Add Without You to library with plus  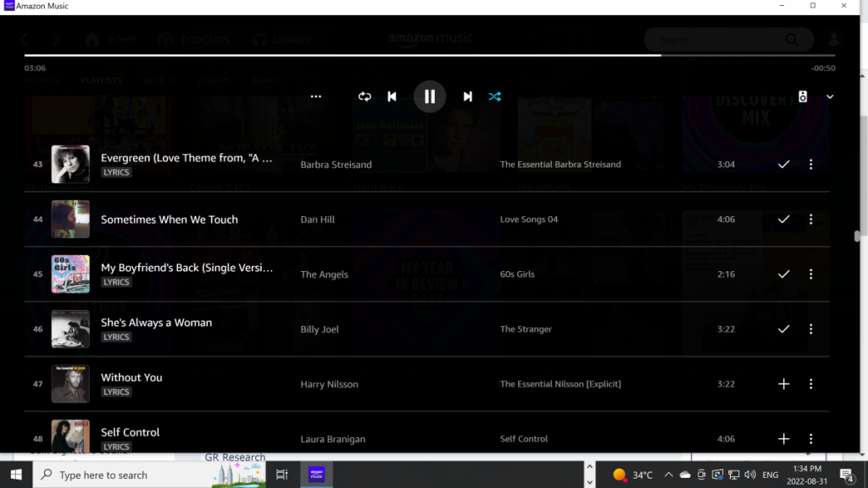point(784,384)
